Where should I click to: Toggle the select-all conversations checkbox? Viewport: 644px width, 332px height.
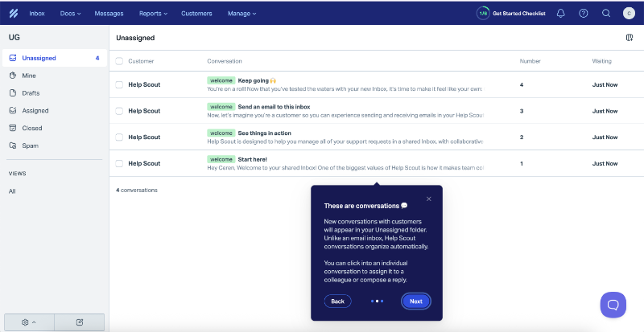(x=119, y=61)
